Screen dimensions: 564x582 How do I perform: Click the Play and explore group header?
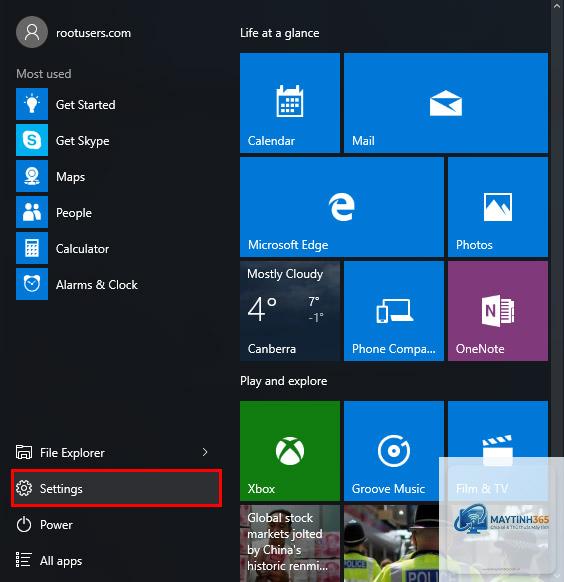(x=284, y=381)
